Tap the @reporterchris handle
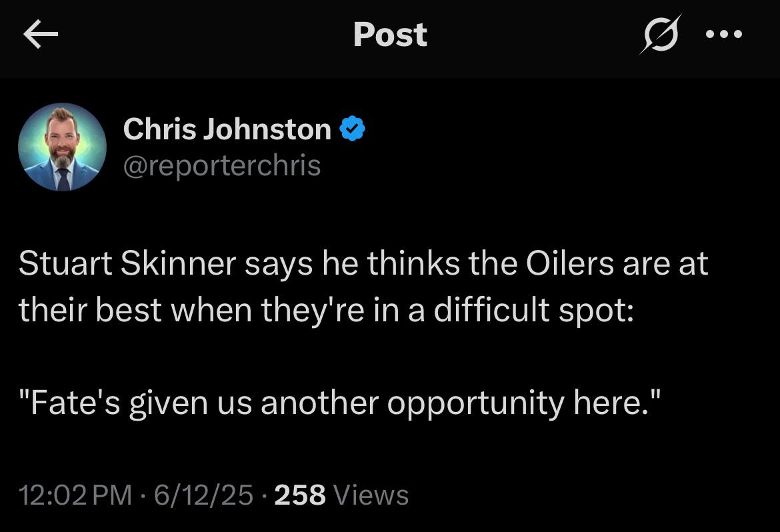Image resolution: width=780 pixels, height=532 pixels. [x=222, y=165]
